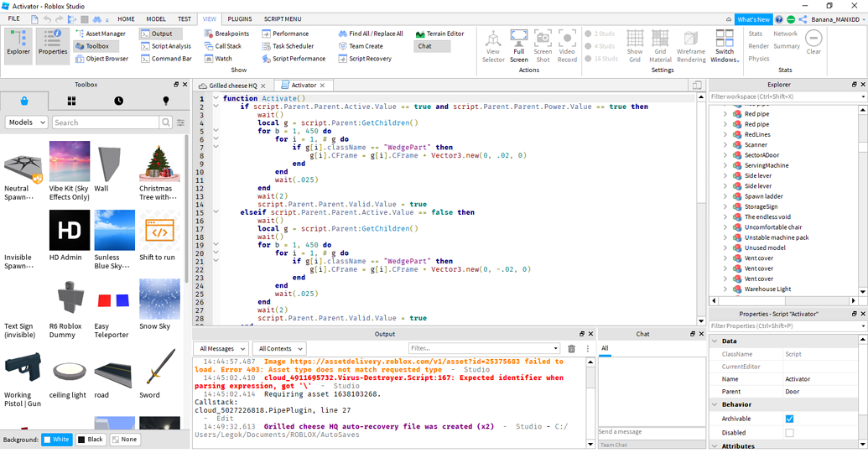Open the TEST ribbon tab
868x453 pixels.
click(185, 18)
